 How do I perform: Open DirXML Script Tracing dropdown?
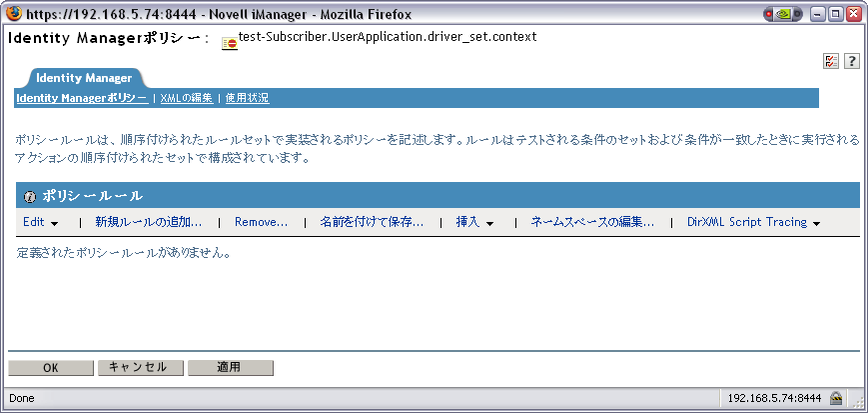[x=753, y=222]
